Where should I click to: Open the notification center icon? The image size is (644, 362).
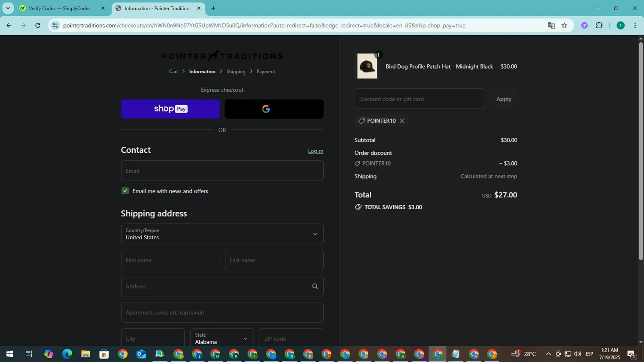[x=632, y=354]
